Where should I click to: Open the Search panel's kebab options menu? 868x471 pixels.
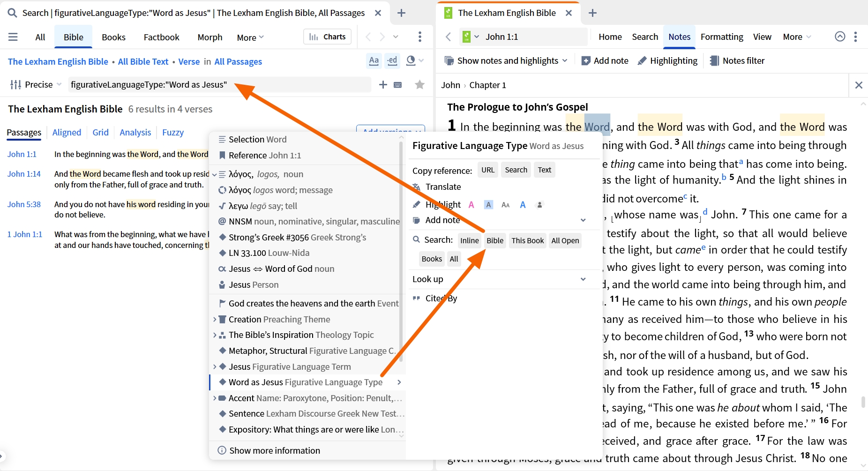(x=419, y=37)
